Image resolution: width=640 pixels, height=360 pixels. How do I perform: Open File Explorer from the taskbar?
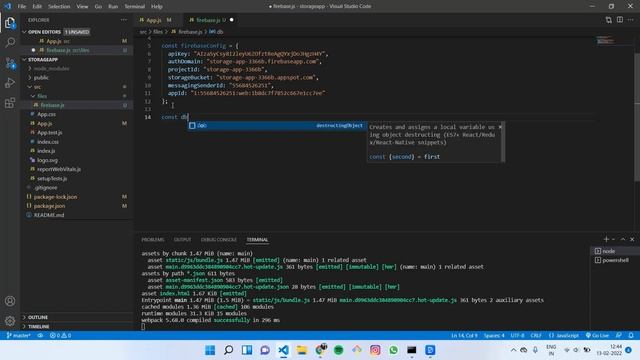(x=302, y=350)
